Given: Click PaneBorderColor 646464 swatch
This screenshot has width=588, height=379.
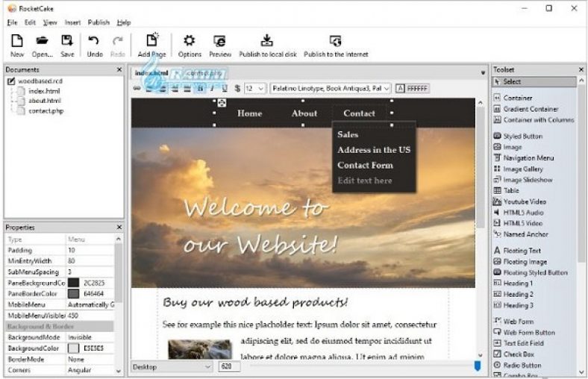Looking at the screenshot, I should pyautogui.click(x=73, y=294).
